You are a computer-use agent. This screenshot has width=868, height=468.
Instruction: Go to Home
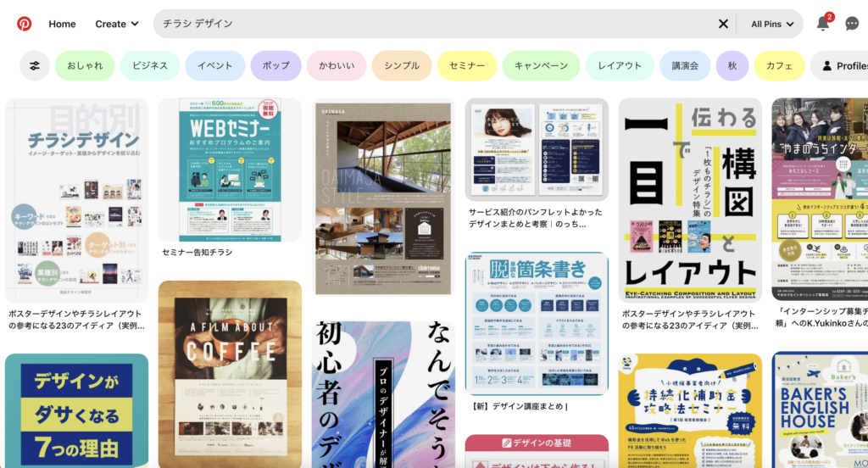point(62,24)
